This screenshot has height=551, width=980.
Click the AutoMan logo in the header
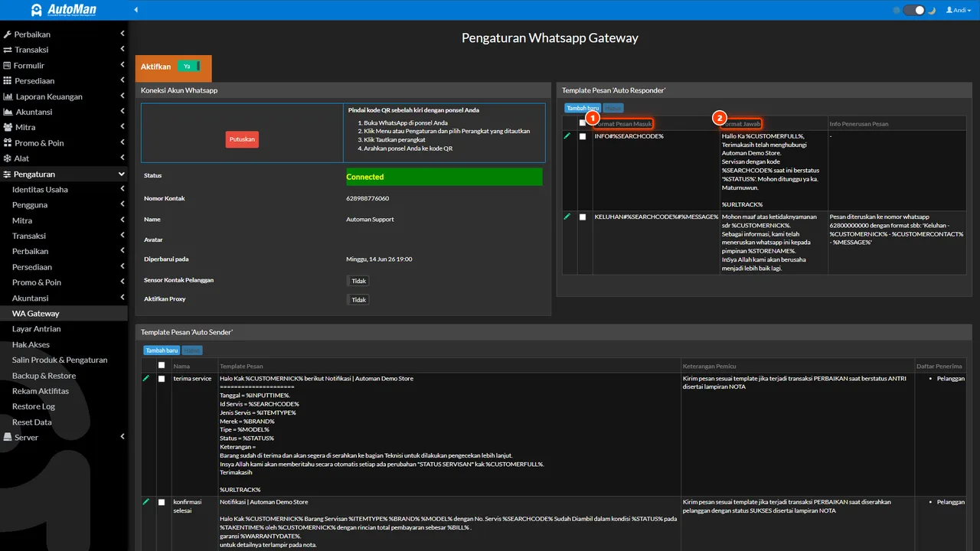pos(64,10)
